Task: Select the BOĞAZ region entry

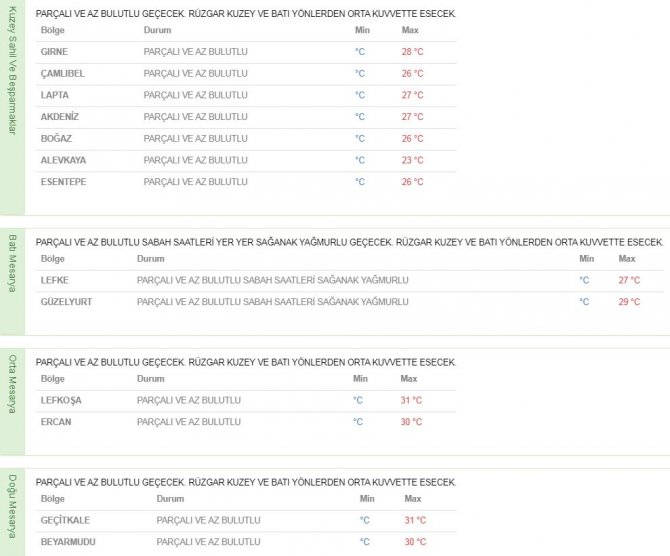Action: [56, 139]
